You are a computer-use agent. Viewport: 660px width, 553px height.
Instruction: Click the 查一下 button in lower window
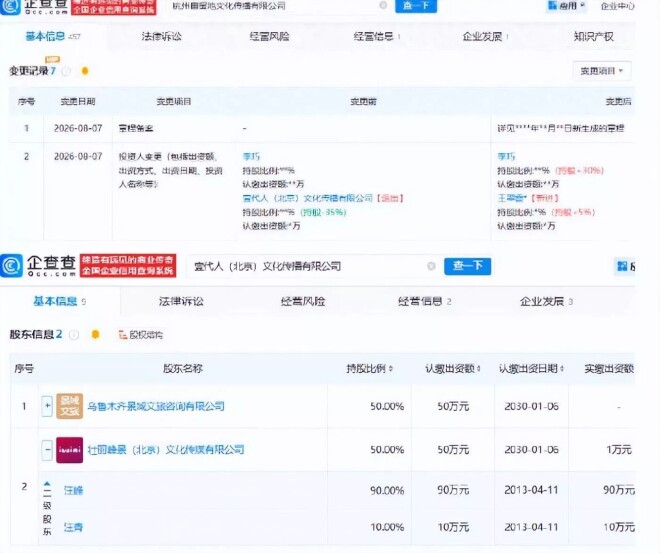(467, 266)
